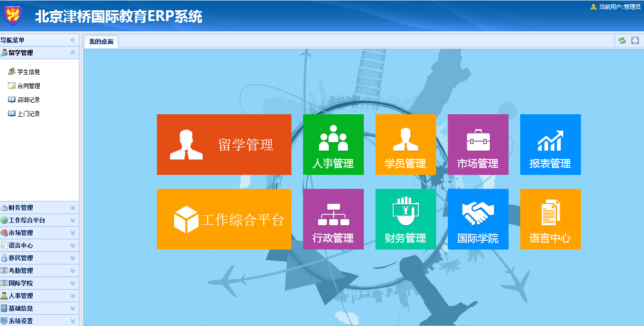644x326 pixels.
Task: Click the fullscreen icon in tab bar
Action: coord(635,41)
